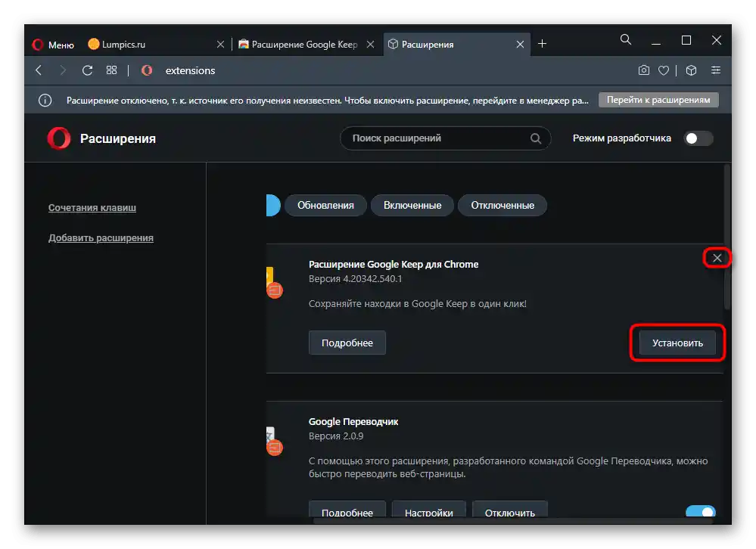Click the Установить button
This screenshot has height=549, width=756.
(677, 343)
